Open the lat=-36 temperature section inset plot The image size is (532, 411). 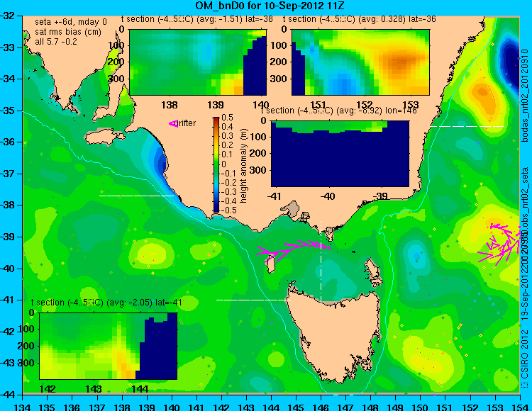click(x=360, y=62)
